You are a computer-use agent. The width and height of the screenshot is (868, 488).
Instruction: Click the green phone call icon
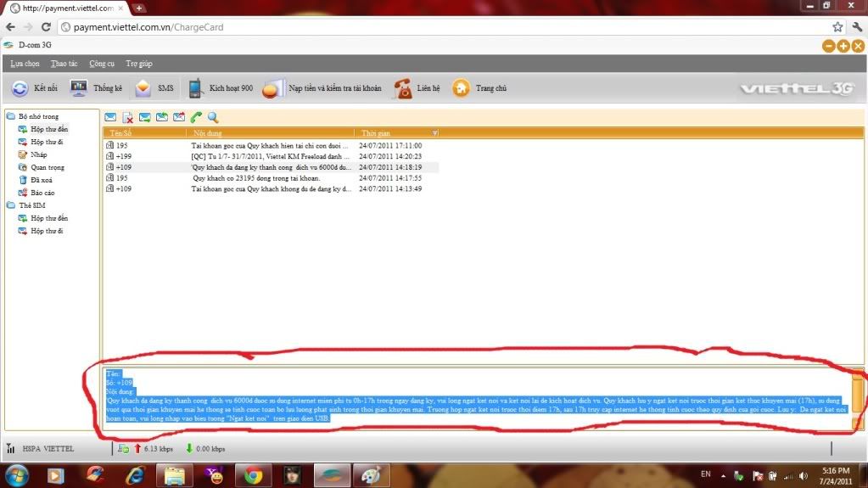(196, 118)
